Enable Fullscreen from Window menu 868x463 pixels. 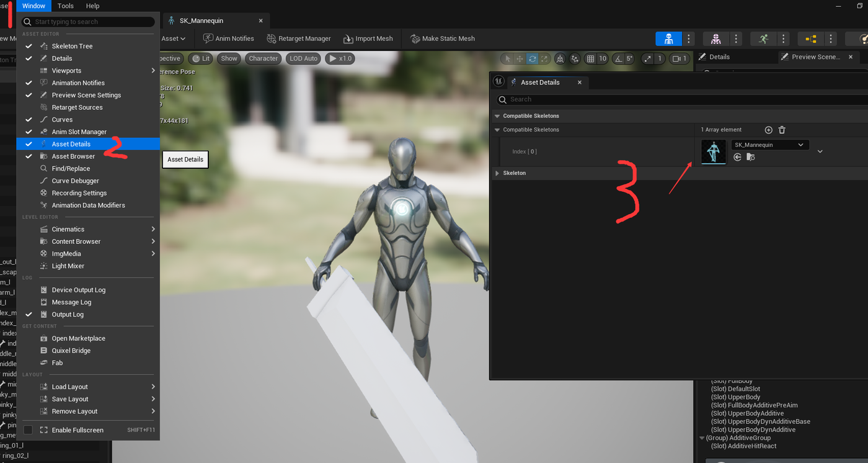[88, 430]
